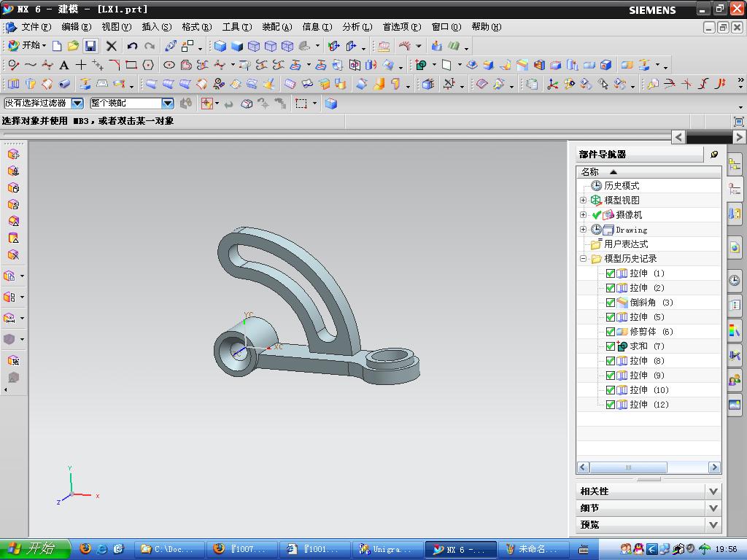Open the 插入(S) menu
This screenshot has width=747, height=560.
pos(156,27)
